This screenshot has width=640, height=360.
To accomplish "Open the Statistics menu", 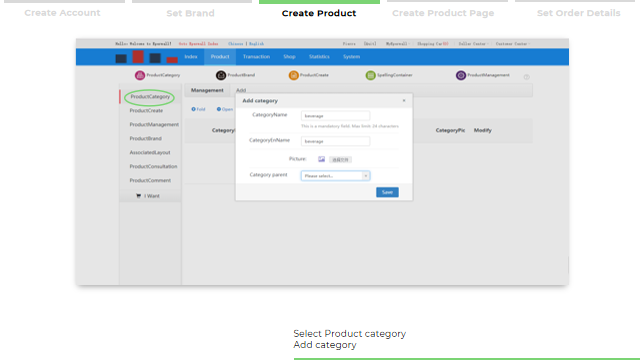I will pyautogui.click(x=319, y=57).
